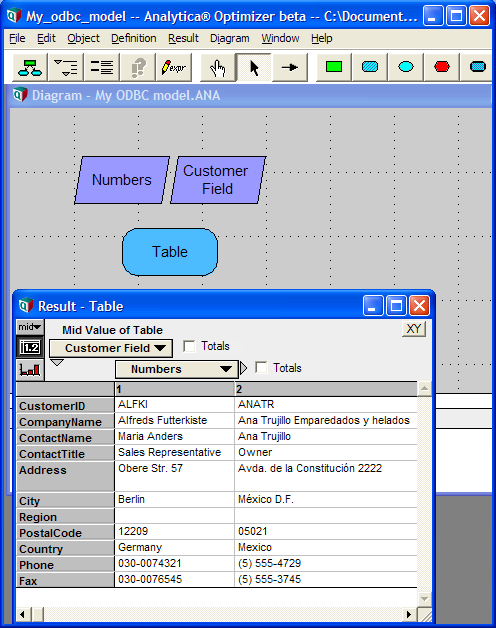Click the XY button
This screenshot has height=628, width=496.
413,329
